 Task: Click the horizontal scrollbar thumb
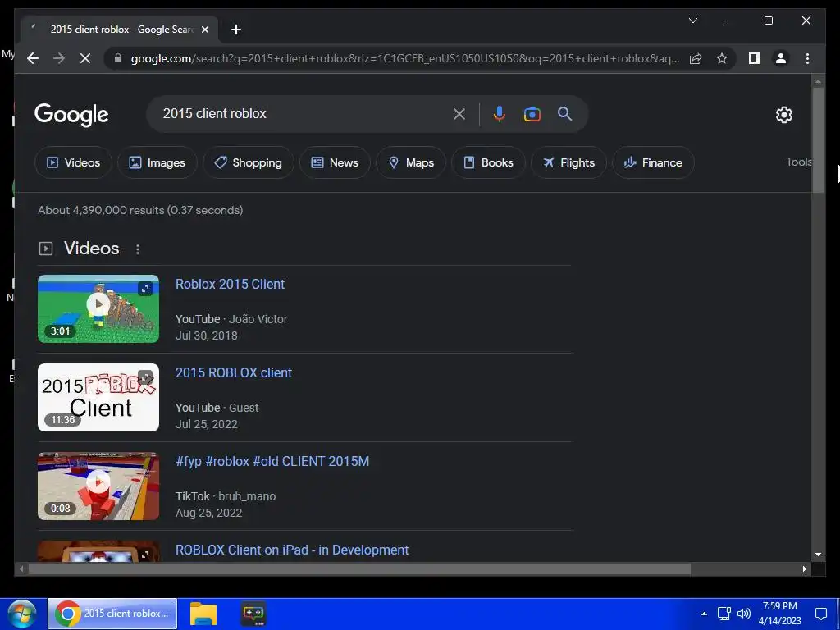359,569
